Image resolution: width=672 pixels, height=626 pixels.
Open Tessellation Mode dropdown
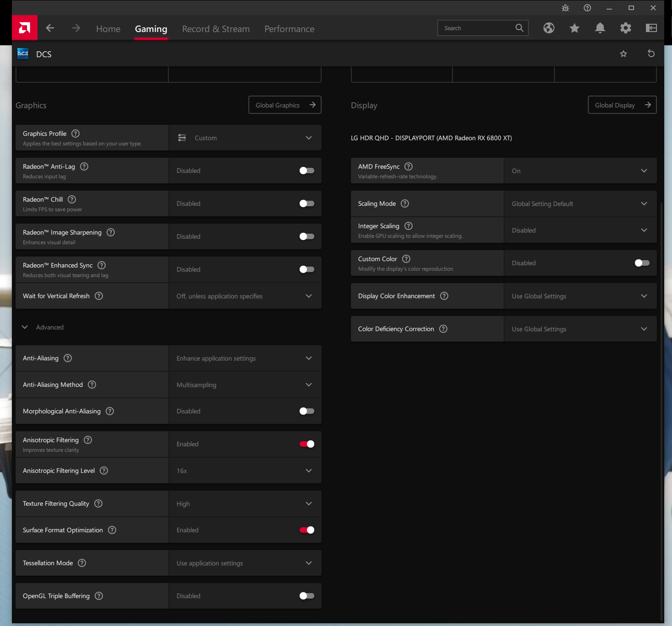click(245, 563)
